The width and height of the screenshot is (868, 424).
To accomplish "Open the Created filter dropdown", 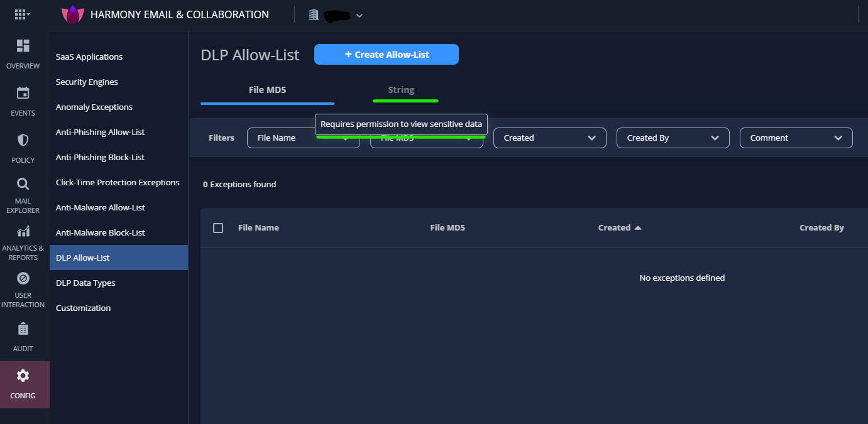I will [549, 138].
